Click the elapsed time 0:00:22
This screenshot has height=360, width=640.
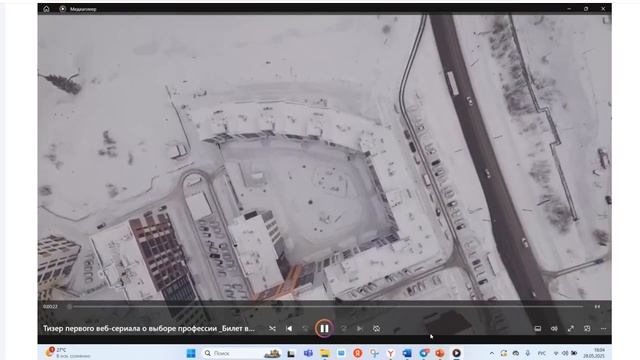pos(50,307)
